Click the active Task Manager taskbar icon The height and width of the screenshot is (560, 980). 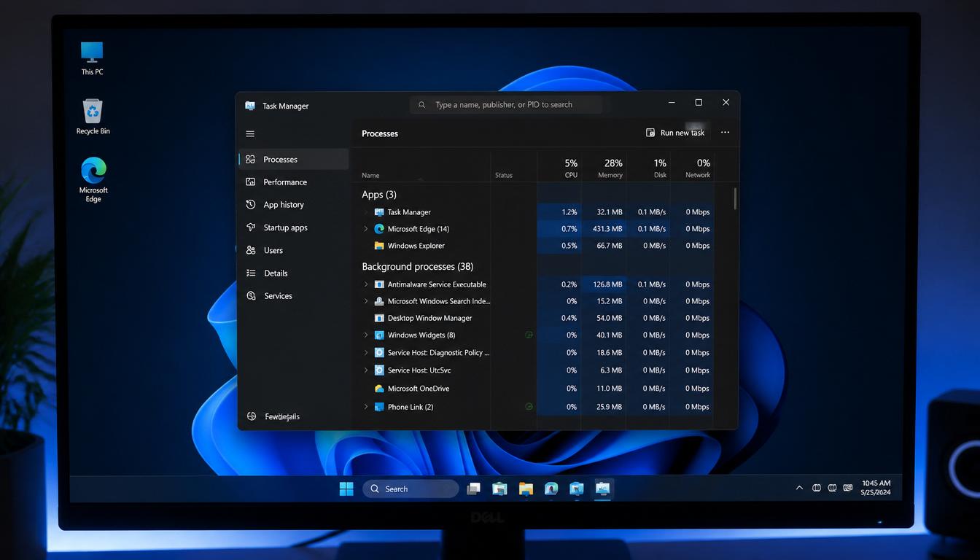click(602, 489)
